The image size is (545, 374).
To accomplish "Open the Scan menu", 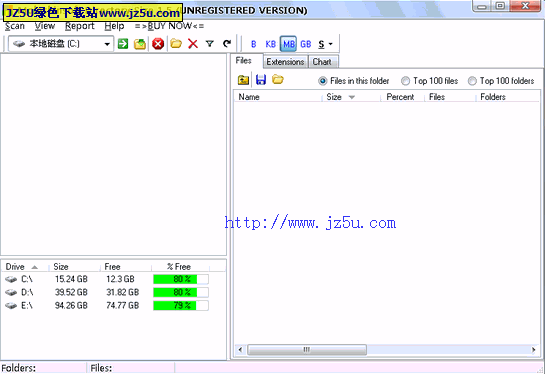I will point(15,26).
